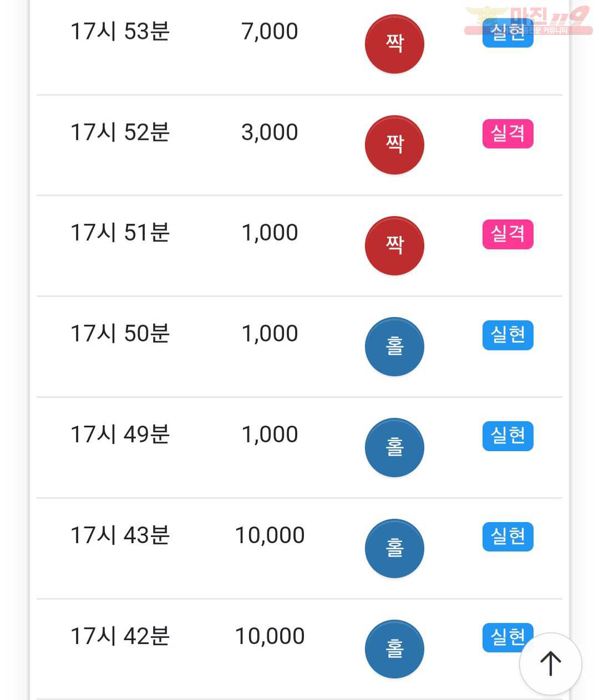Click the red 짝 circle for 17시 53분
This screenshot has height=700, width=599.
point(394,44)
